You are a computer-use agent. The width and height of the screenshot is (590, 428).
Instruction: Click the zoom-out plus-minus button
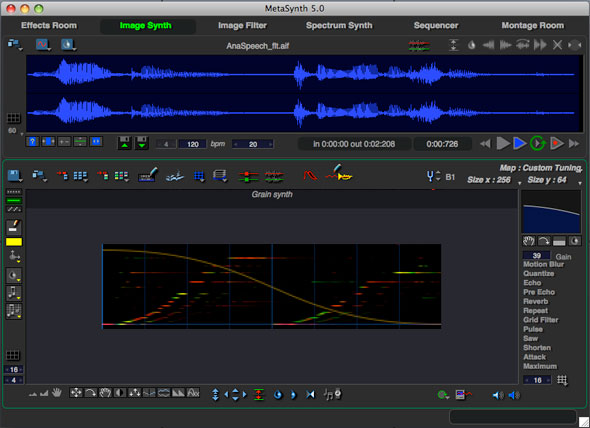(64, 142)
